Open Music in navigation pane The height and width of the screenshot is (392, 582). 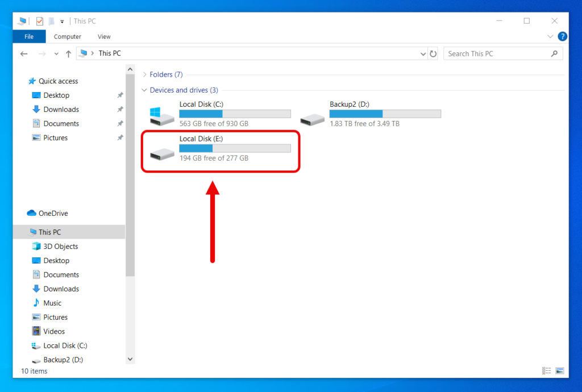point(52,303)
